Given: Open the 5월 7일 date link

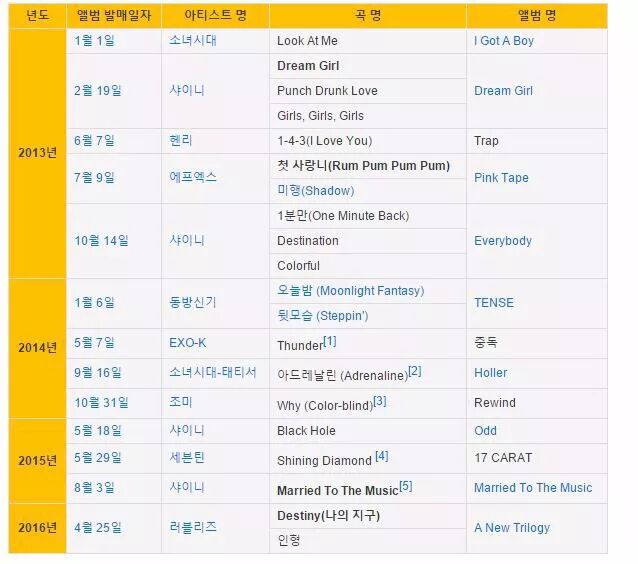Looking at the screenshot, I should coord(94,343).
